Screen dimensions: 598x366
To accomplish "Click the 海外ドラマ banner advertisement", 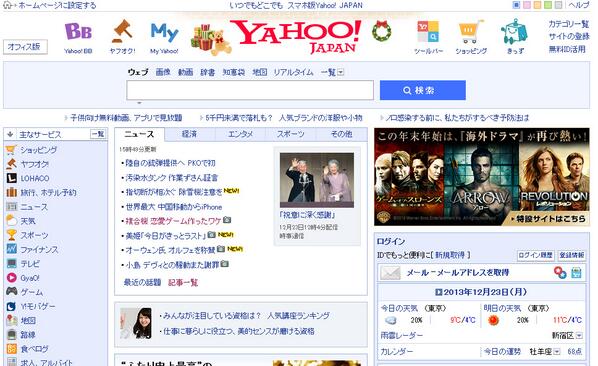I will 482,177.
